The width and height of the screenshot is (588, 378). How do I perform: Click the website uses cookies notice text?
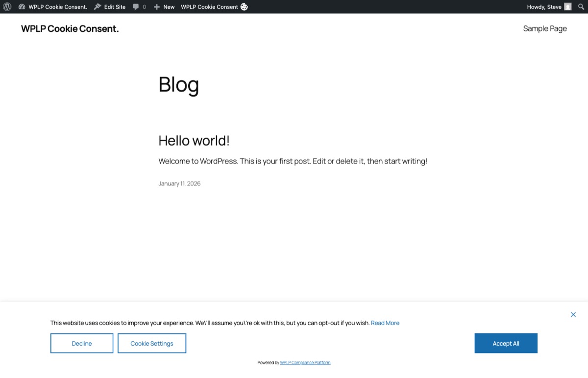pyautogui.click(x=210, y=323)
